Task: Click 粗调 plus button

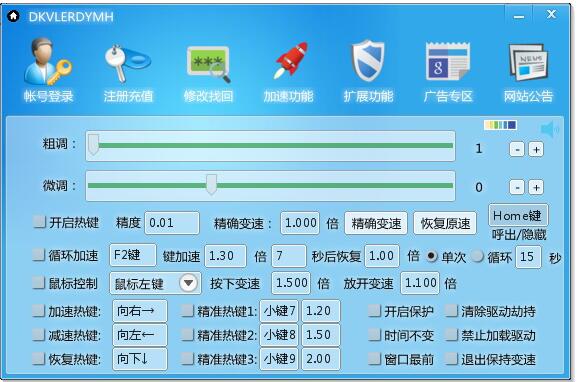Action: 536,149
